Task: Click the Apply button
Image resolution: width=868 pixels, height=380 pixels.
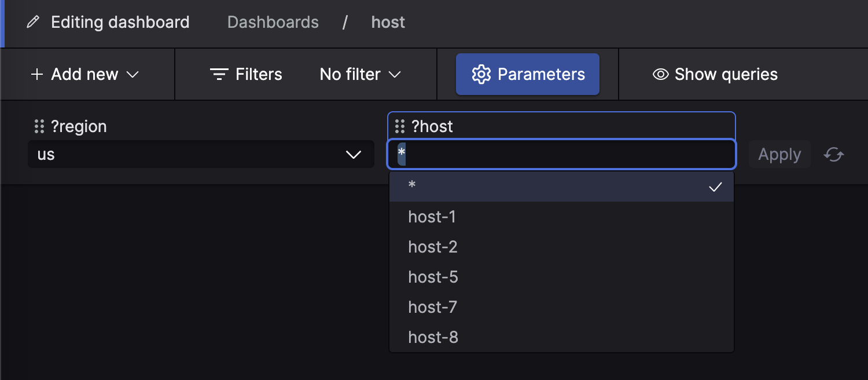Action: coord(779,154)
